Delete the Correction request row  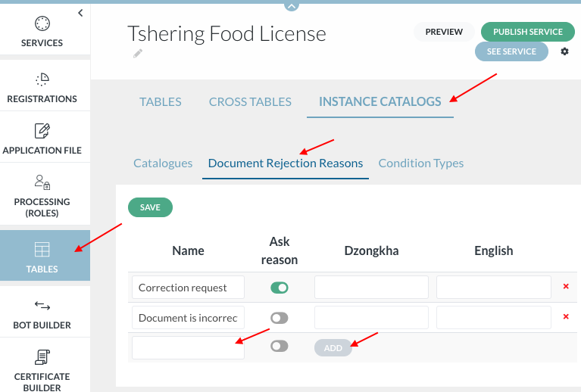pos(566,286)
